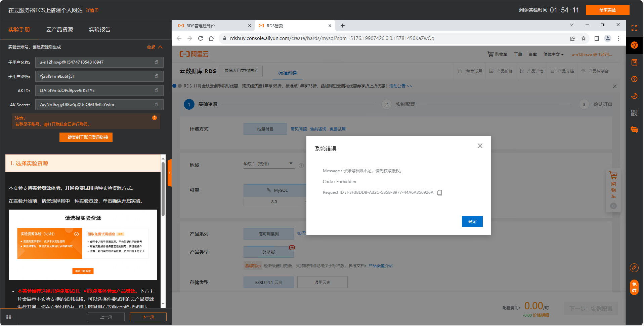The width and height of the screenshot is (644, 326).
Task: Copy the AK Secret value
Action: [x=156, y=105]
